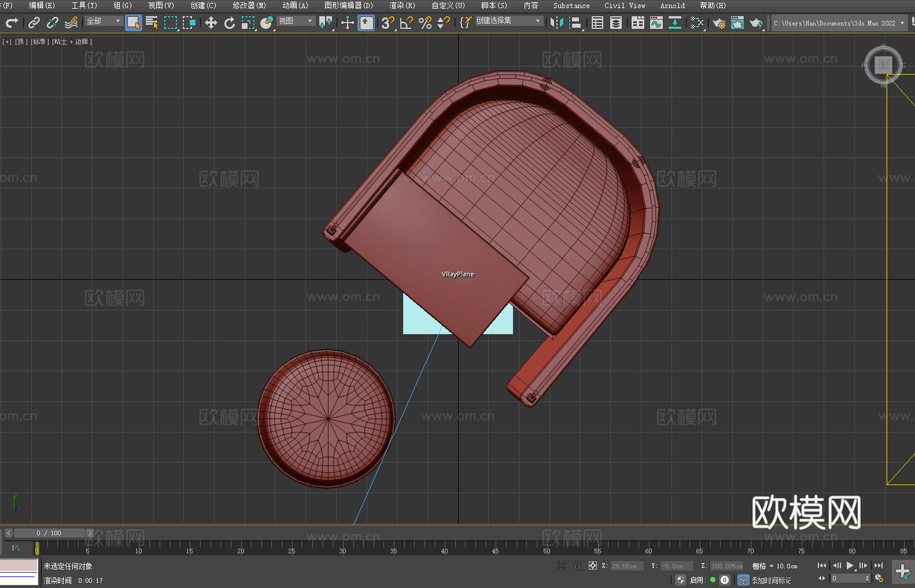Click Render Production teapot icon
This screenshot has width=915, height=588.
756,23
